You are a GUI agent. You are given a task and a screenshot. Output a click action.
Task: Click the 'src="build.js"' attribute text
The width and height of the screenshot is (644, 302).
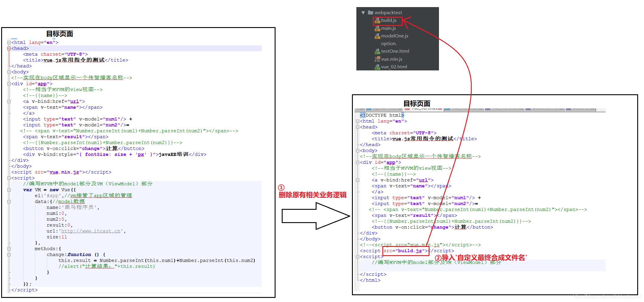pos(406,251)
